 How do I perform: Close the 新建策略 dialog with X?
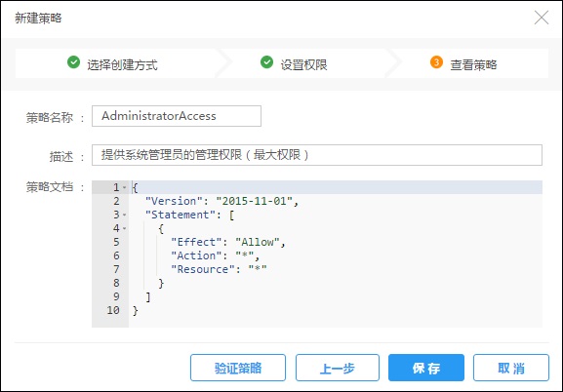[542, 18]
